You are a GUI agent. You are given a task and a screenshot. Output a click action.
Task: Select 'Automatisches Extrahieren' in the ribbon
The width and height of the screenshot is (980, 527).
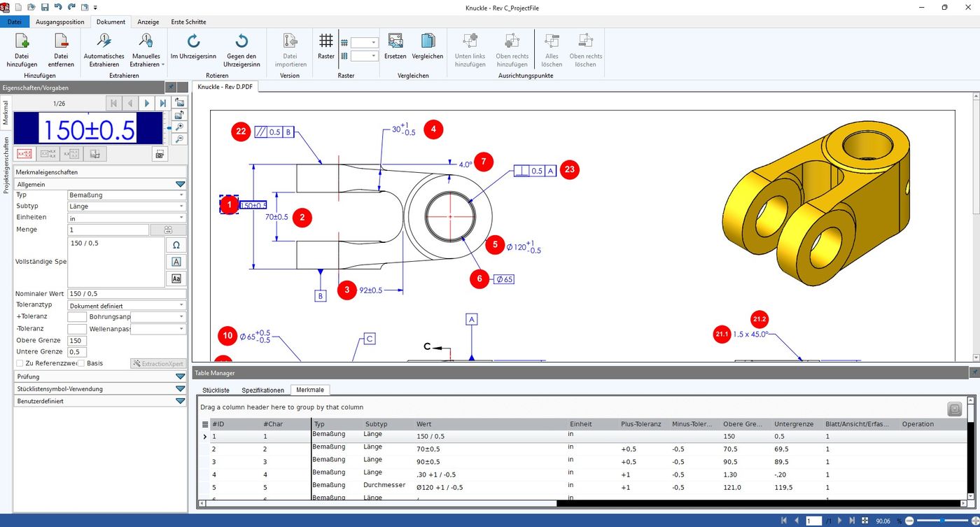tap(104, 49)
